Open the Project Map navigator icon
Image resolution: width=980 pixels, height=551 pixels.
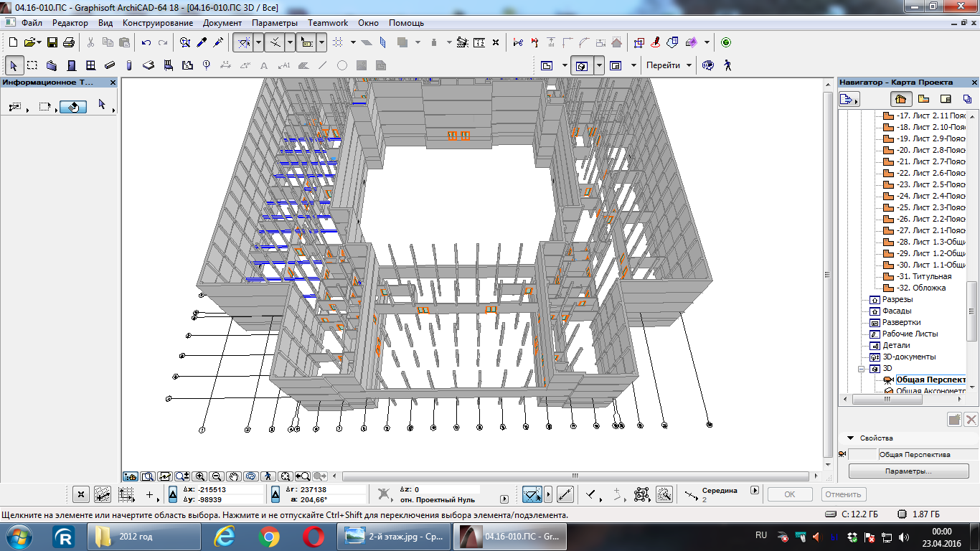[900, 99]
